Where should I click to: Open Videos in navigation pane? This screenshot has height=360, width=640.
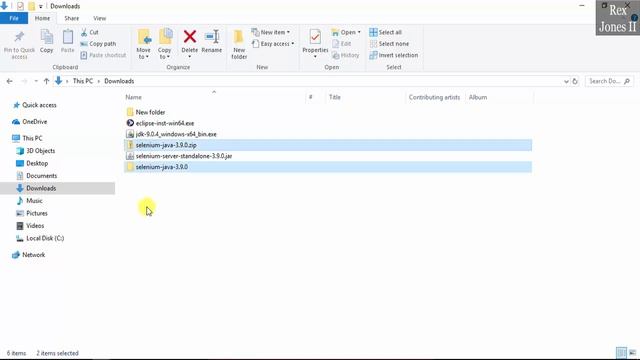pyautogui.click(x=35, y=226)
